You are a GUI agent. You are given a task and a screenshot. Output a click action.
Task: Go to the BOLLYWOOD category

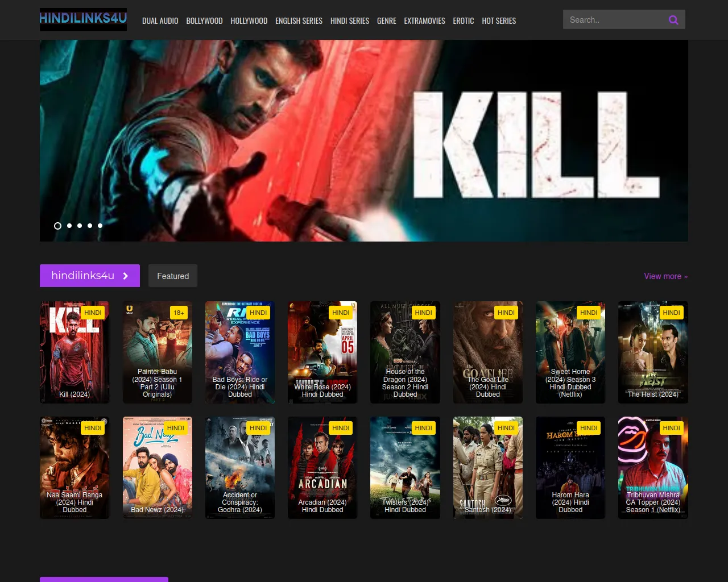204,20
